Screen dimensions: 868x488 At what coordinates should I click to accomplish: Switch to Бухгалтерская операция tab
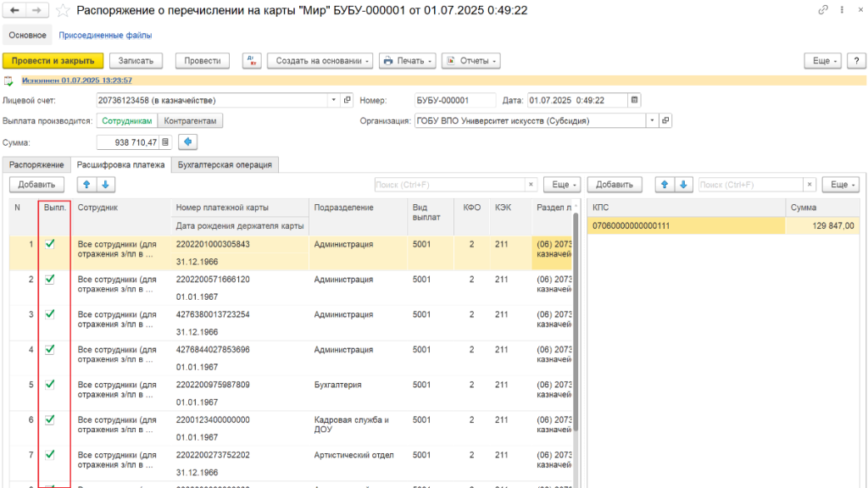(225, 165)
